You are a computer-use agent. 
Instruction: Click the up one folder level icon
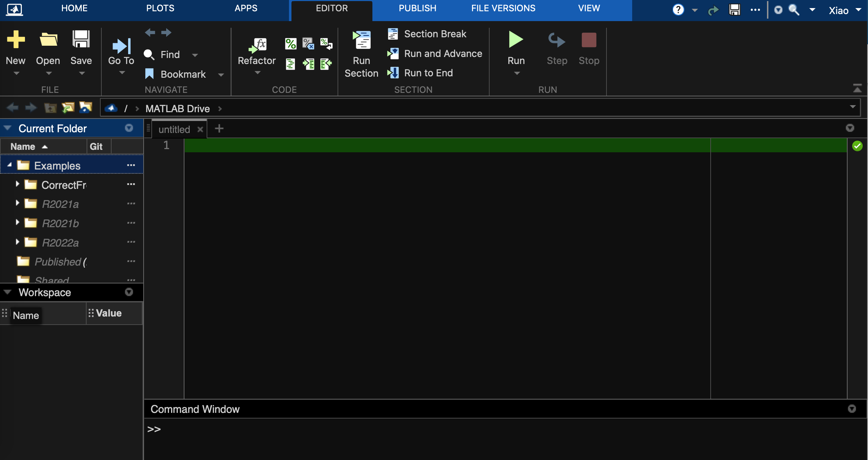click(50, 108)
